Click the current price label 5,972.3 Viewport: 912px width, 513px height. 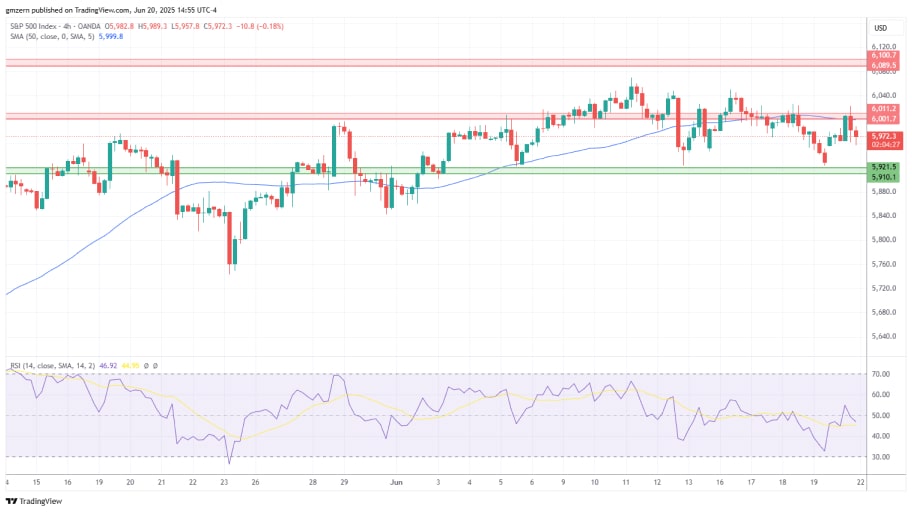pyautogui.click(x=883, y=136)
